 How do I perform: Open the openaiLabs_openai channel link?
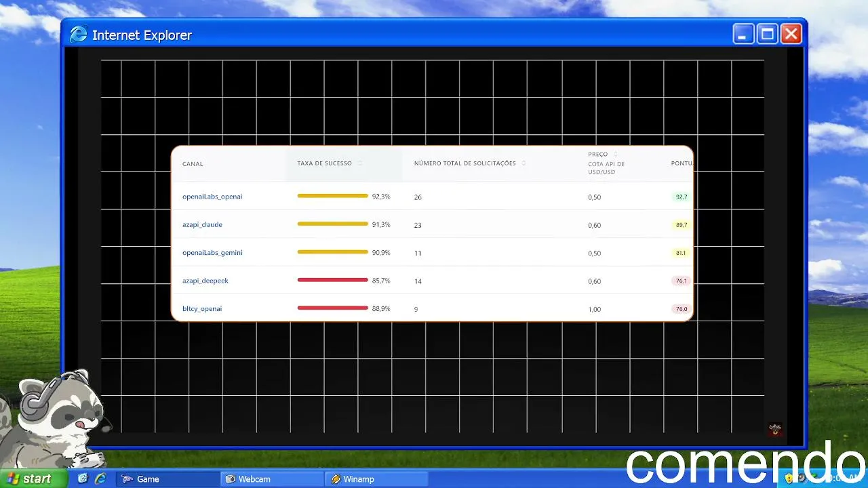coord(212,197)
